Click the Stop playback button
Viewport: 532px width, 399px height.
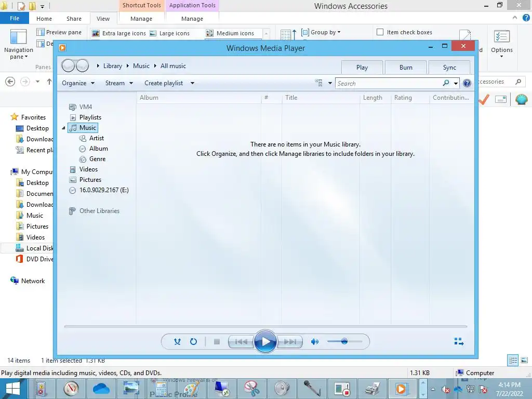[x=217, y=342]
